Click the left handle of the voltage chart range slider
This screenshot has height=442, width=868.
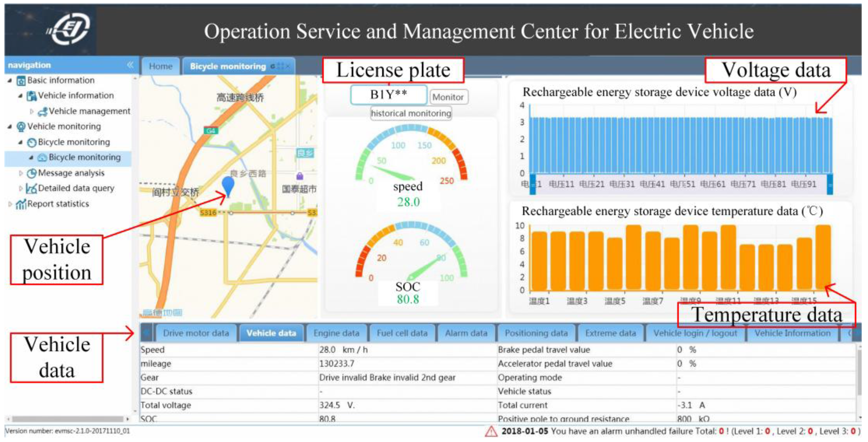click(x=533, y=184)
